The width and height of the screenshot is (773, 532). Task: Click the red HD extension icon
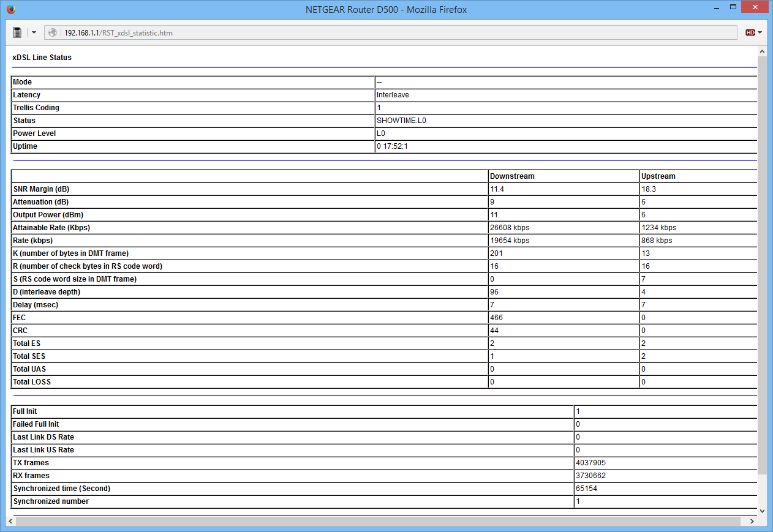point(750,32)
